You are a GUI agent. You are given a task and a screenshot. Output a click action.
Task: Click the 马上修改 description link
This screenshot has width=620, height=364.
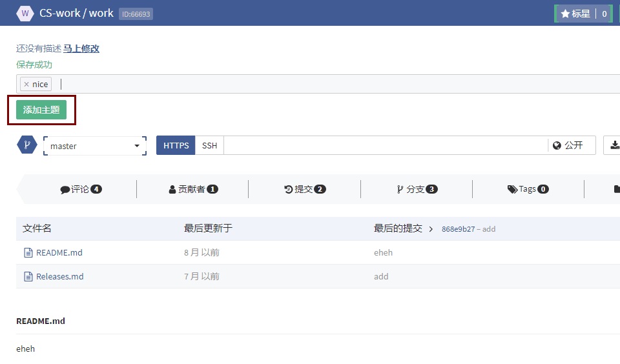[81, 48]
